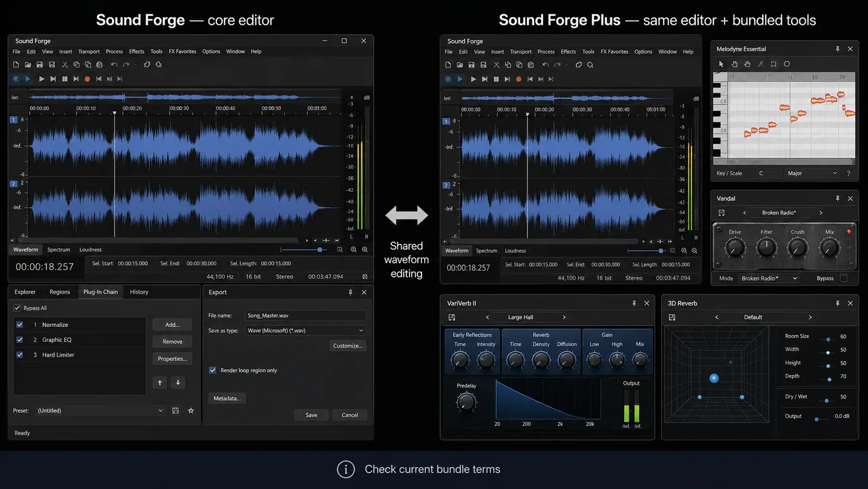Click Save in the Export panel
Screen dimensions: 868x489
(x=311, y=415)
